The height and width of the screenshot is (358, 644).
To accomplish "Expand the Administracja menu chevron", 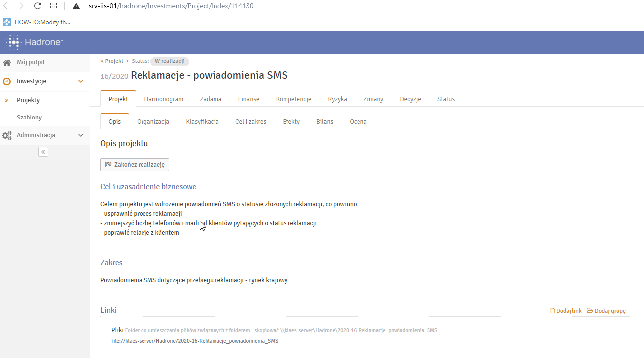I will click(x=81, y=135).
